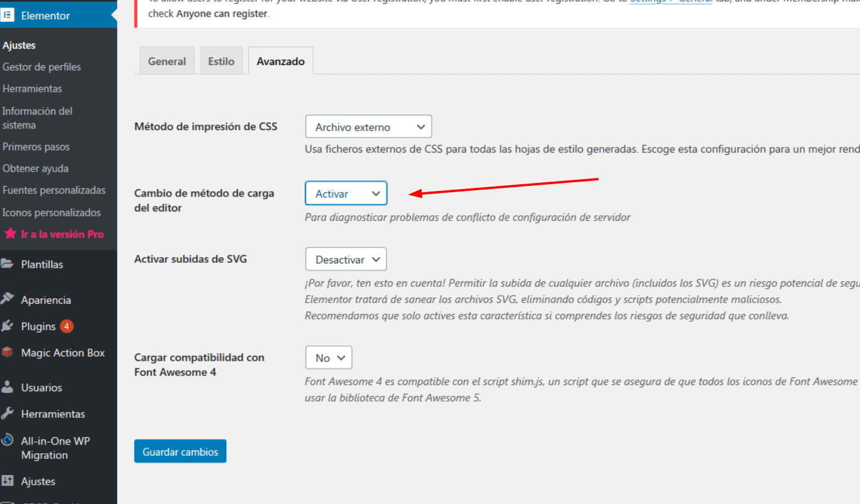Open Fuentes personalizadas page
The image size is (860, 504).
(54, 190)
